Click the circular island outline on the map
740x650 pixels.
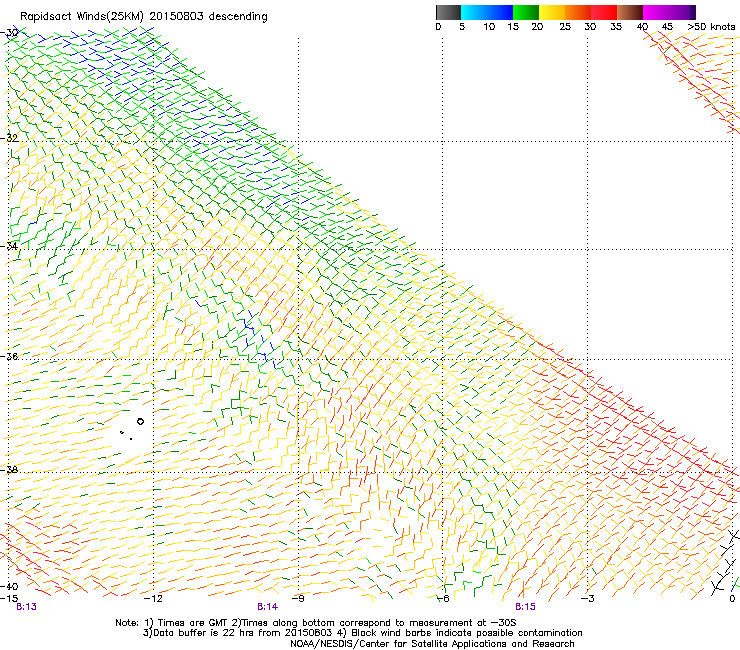pos(140,422)
